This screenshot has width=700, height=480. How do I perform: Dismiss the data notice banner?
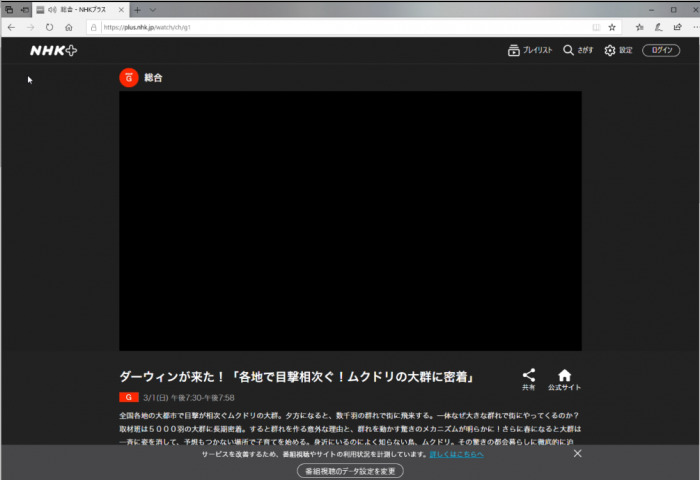coord(577,453)
